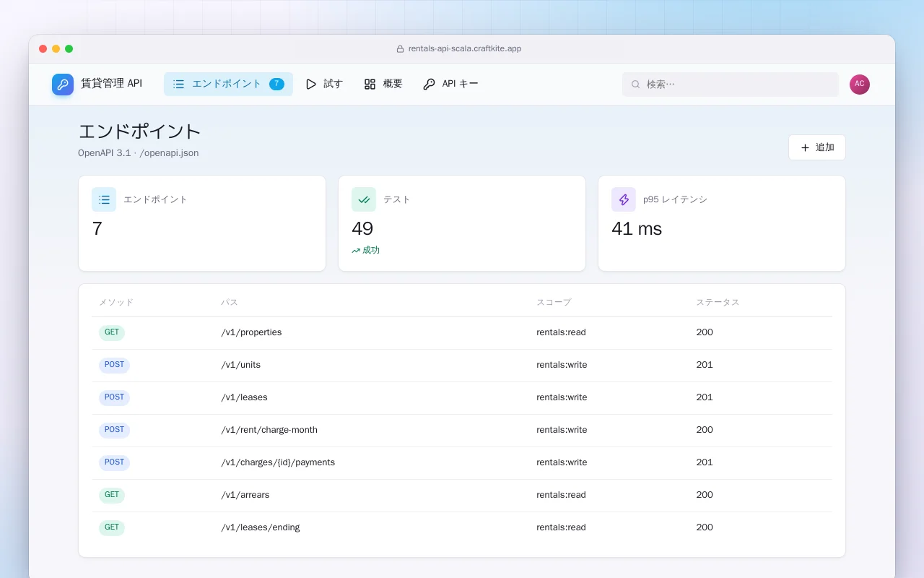
Task: Select the /v1/units path
Action: coord(240,365)
